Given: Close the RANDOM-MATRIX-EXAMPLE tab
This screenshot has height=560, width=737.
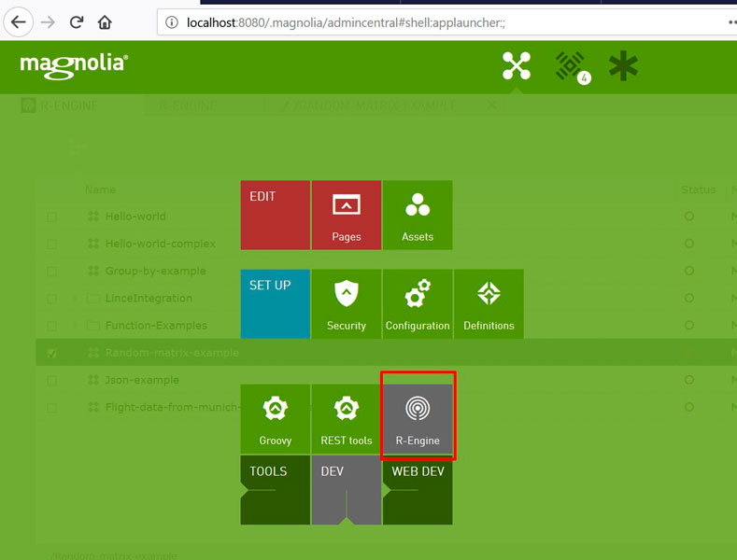Looking at the screenshot, I should pos(491,105).
